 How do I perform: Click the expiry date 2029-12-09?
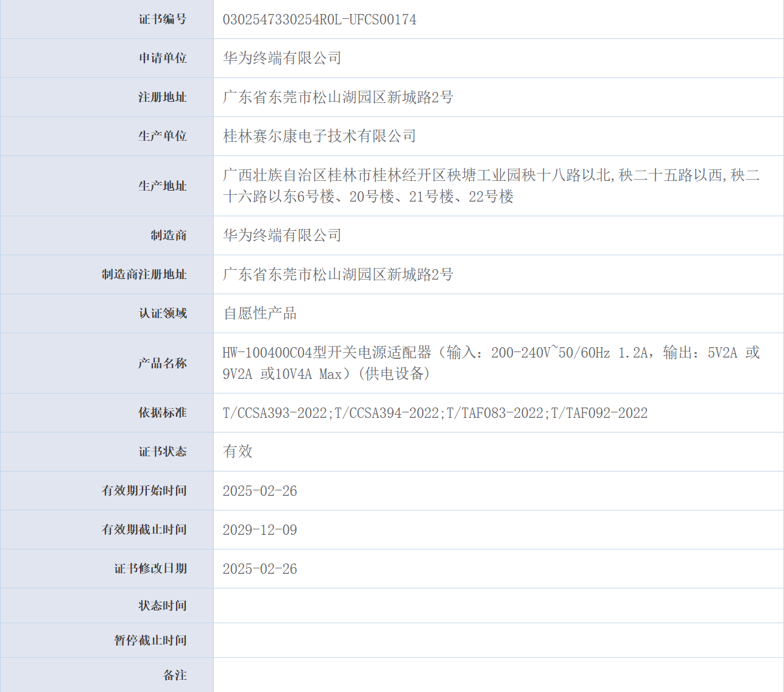pos(260,530)
